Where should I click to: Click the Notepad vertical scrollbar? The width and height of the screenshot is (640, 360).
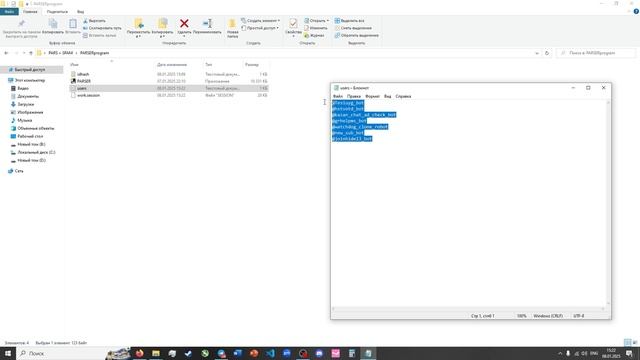point(608,203)
